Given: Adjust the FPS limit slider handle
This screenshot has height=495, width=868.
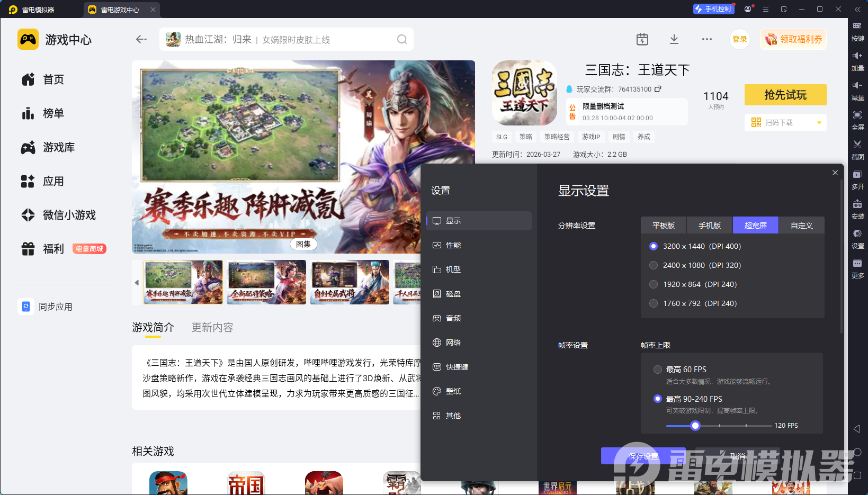Looking at the screenshot, I should (695, 426).
